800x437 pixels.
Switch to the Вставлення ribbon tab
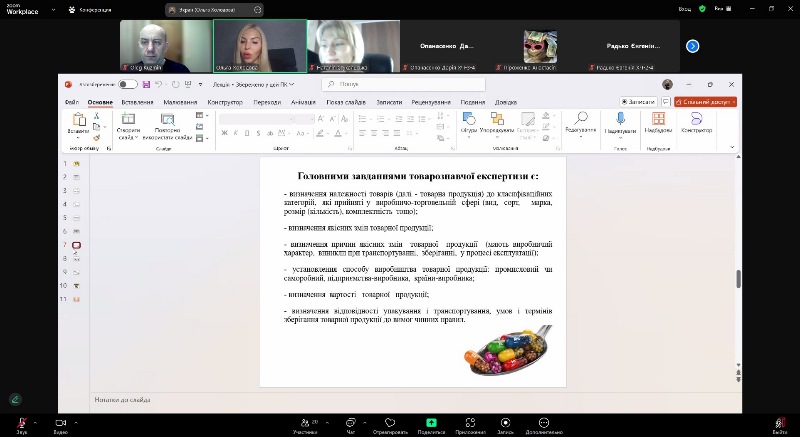click(137, 102)
